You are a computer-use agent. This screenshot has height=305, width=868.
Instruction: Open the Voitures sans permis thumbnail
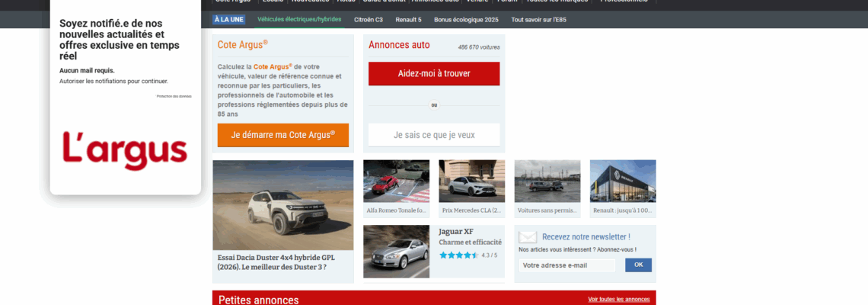(547, 181)
